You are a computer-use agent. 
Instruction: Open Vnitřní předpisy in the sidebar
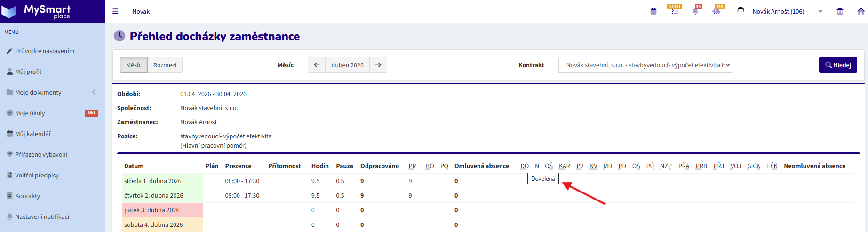(37, 175)
